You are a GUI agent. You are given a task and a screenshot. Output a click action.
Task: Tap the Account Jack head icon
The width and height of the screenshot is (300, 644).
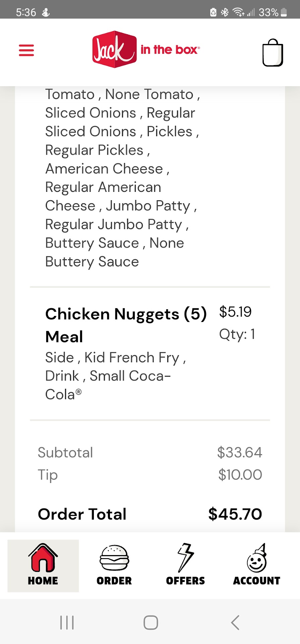click(x=257, y=558)
